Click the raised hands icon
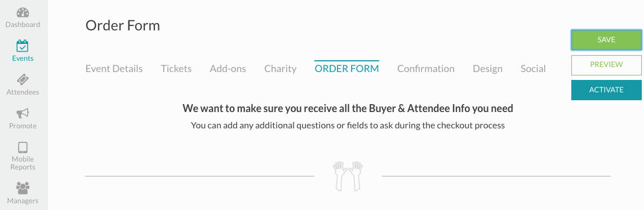 point(348,176)
